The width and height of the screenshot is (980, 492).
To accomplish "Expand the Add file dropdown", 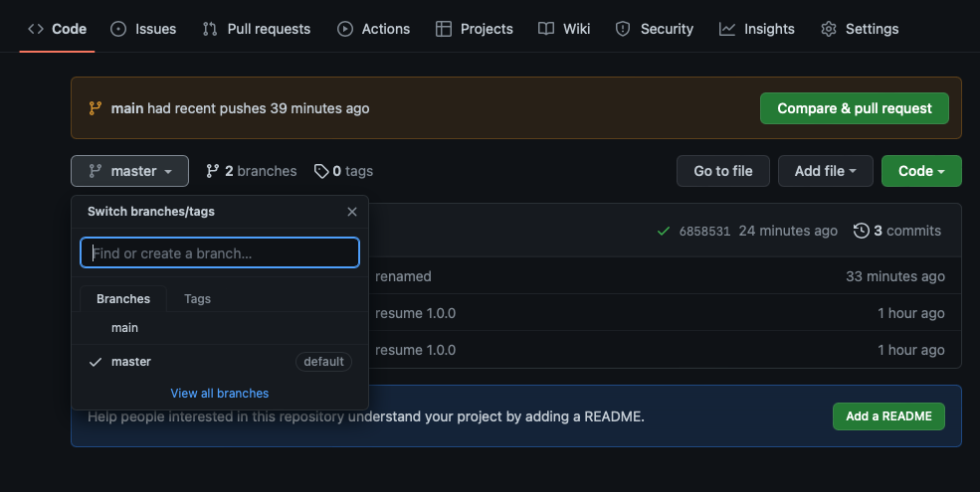I will pyautogui.click(x=825, y=171).
